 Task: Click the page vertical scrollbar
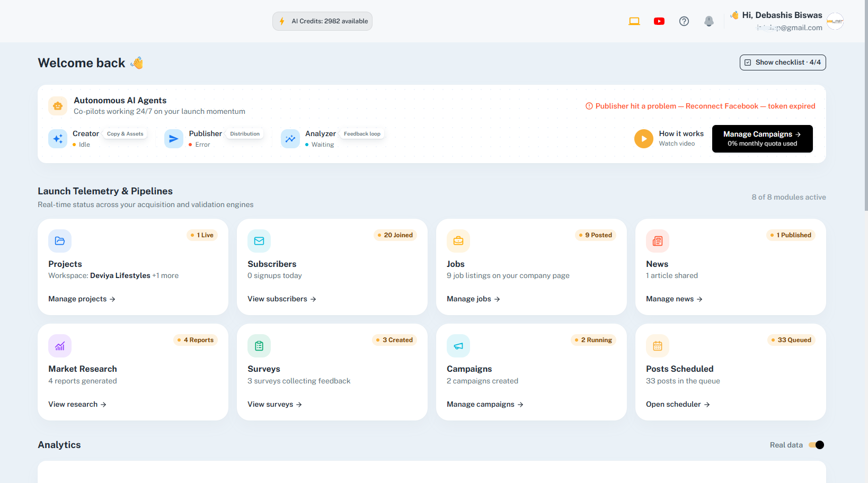(x=866, y=106)
